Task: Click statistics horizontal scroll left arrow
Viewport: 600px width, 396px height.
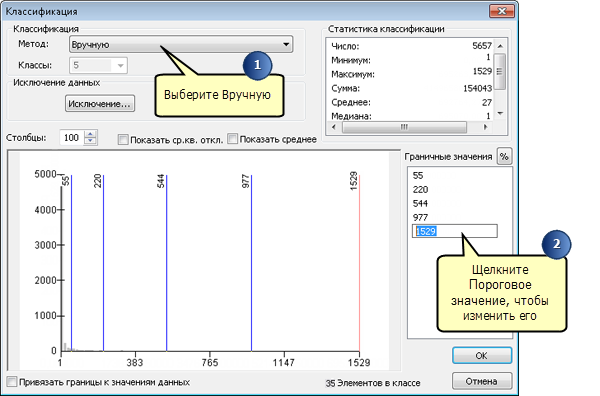Action: (334, 127)
